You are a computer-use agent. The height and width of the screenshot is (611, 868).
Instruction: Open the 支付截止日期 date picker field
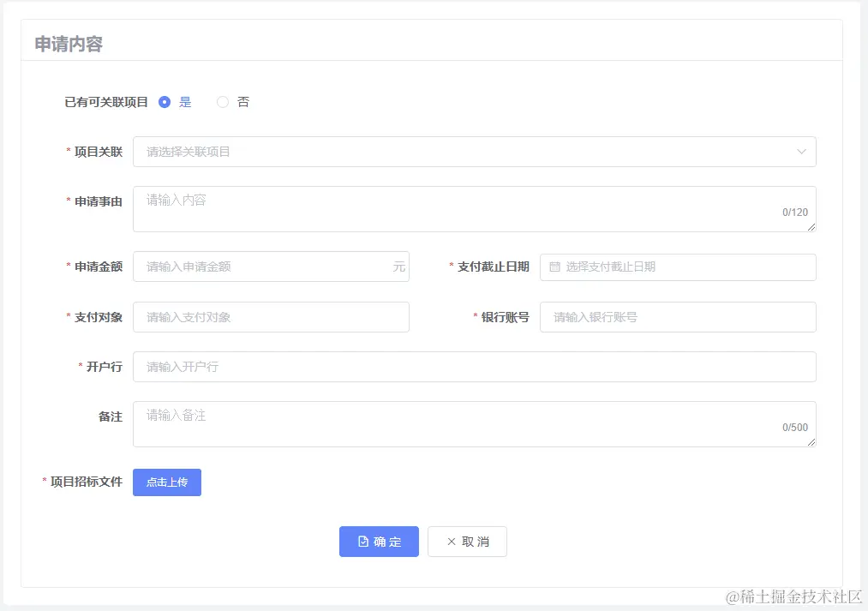678,267
